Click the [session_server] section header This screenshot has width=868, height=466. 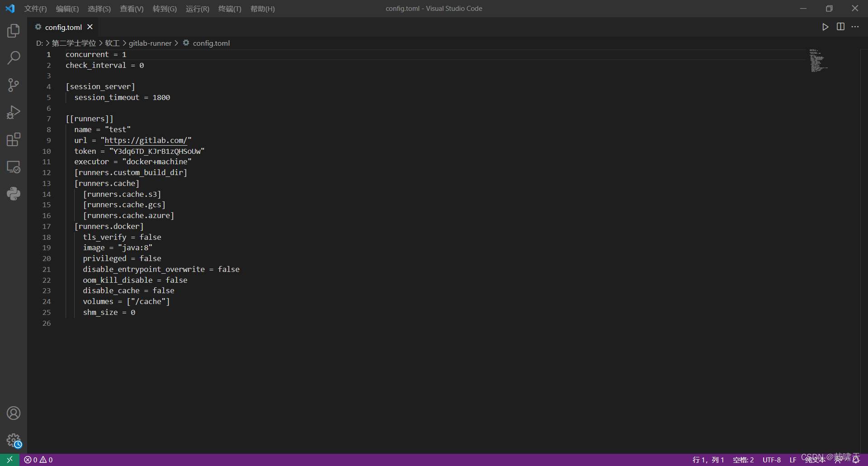(x=100, y=86)
